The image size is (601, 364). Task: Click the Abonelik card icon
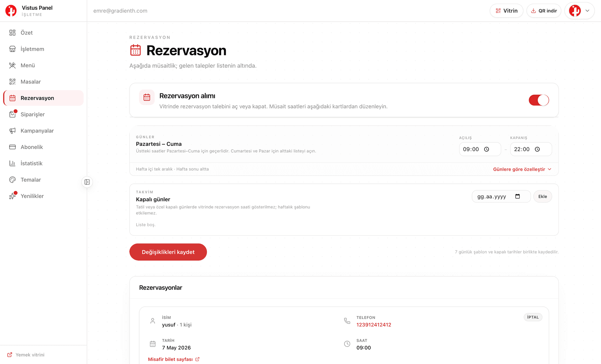click(x=13, y=147)
